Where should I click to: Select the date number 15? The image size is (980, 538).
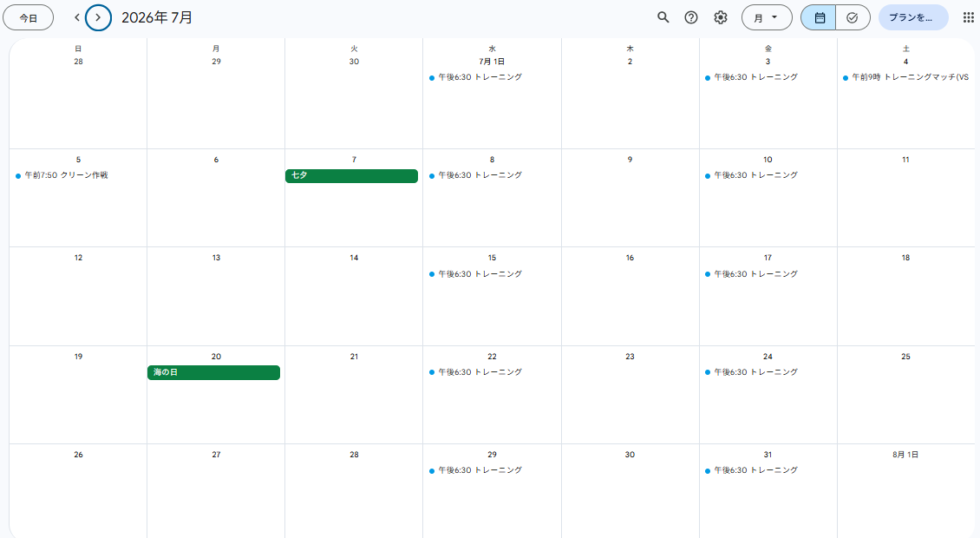tap(492, 258)
